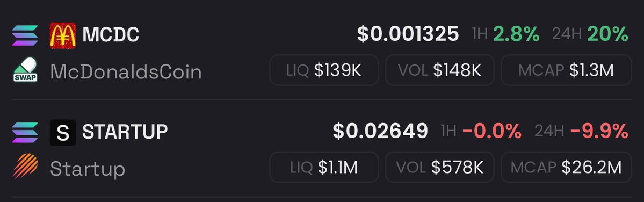Click the McDonaldsCoin golden arches token logo
This screenshot has height=202, width=644.
pyautogui.click(x=63, y=35)
